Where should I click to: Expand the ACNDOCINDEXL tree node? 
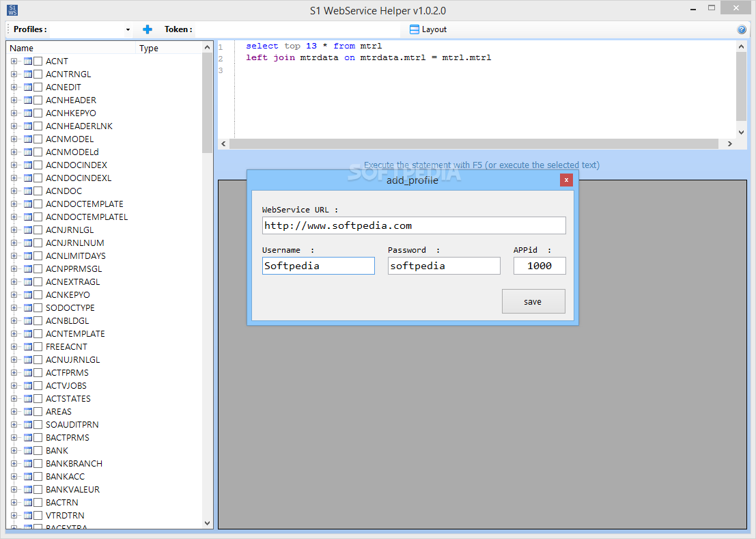tap(14, 178)
